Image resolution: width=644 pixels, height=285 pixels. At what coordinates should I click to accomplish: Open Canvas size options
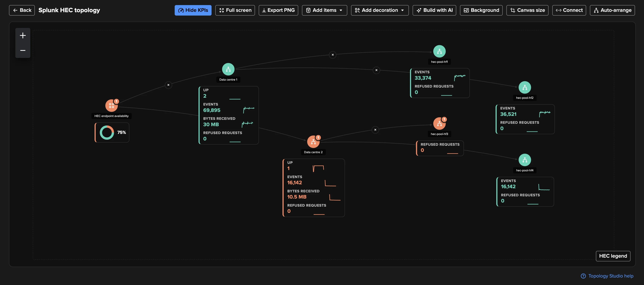(x=527, y=10)
